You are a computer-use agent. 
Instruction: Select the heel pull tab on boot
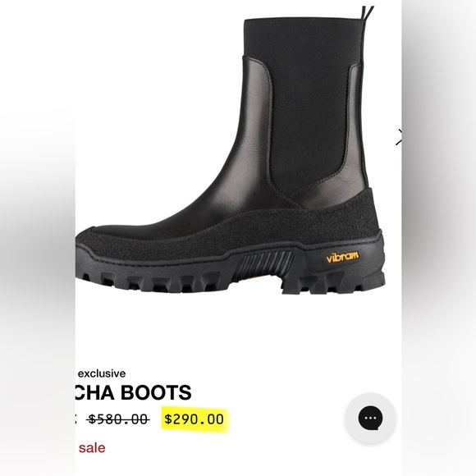pyautogui.click(x=368, y=14)
